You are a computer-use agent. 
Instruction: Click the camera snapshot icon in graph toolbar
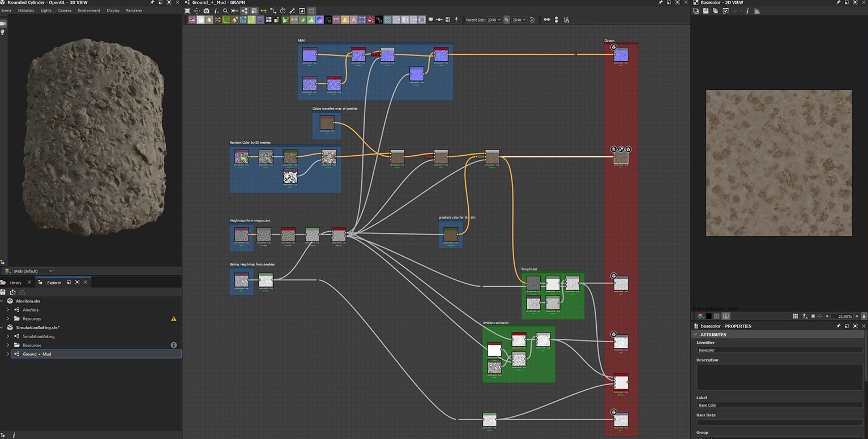click(x=206, y=11)
